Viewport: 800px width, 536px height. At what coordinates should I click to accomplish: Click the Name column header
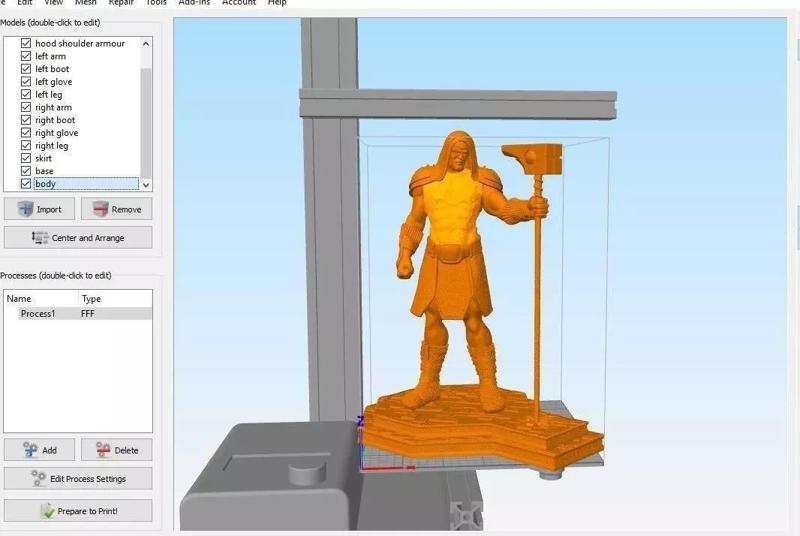click(x=19, y=299)
